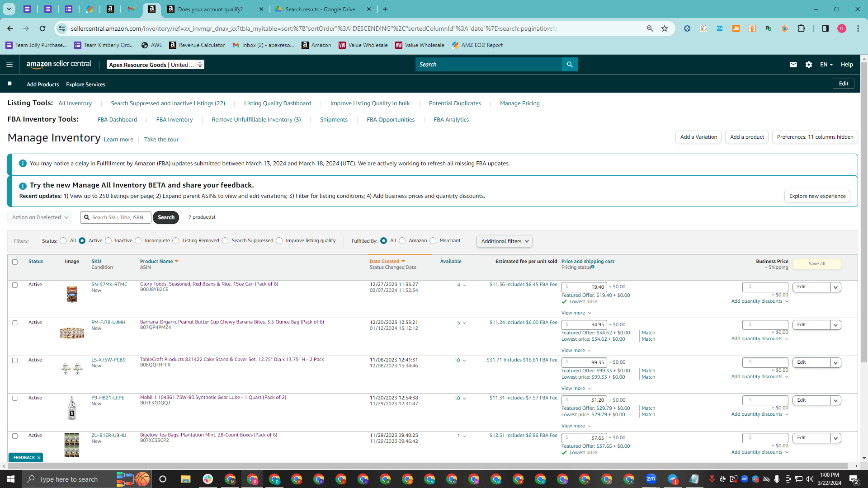
Task: Open the Action on 0 selected dropdown
Action: [x=40, y=217]
